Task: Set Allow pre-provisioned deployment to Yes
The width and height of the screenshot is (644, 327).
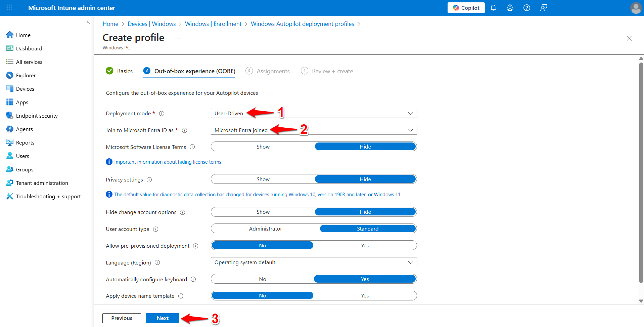Action: coord(365,245)
